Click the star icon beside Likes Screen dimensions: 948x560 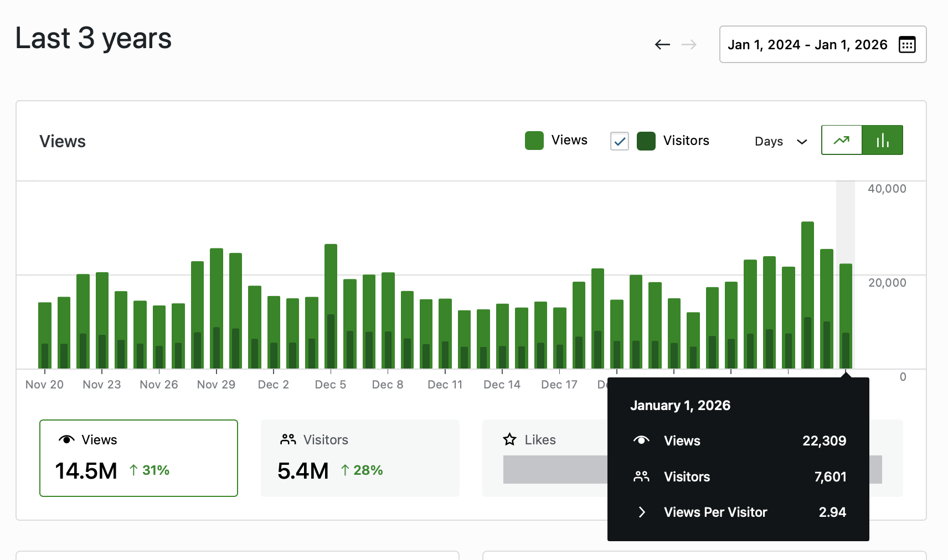(509, 440)
